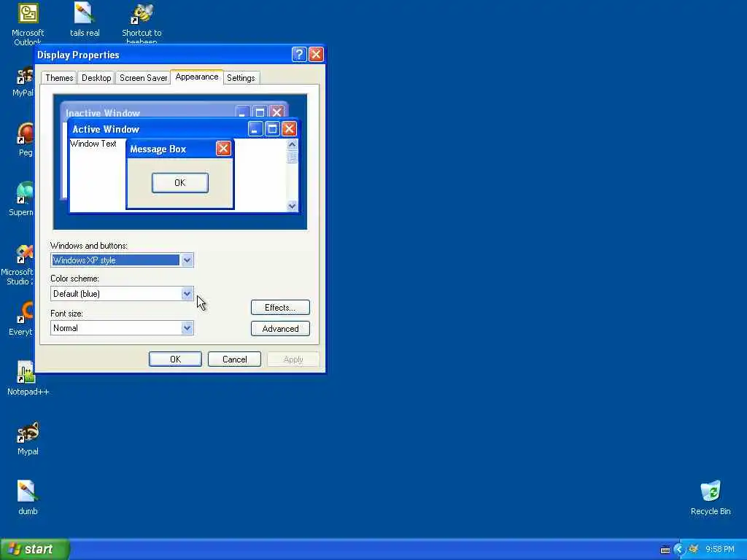The height and width of the screenshot is (560, 747).
Task: Open the Advanced appearance settings
Action: tap(280, 329)
